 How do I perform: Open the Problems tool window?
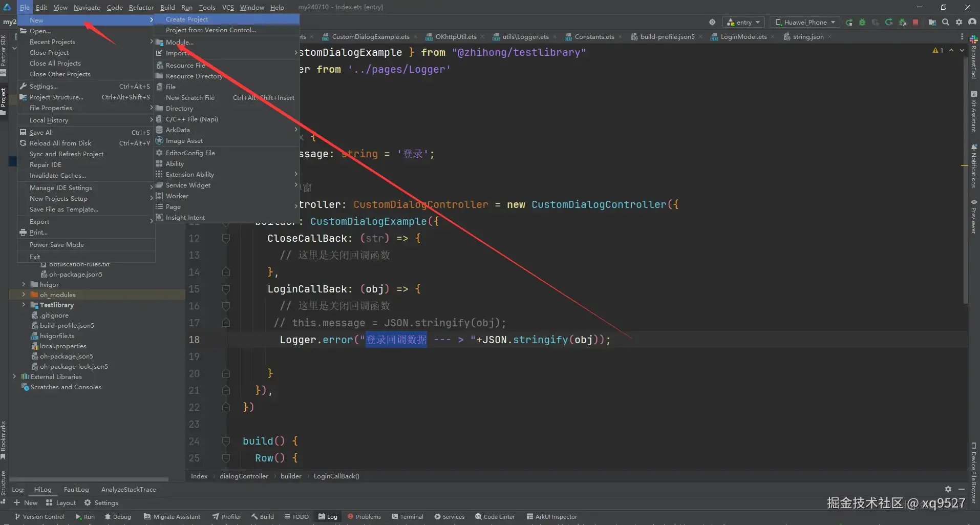[364, 517]
